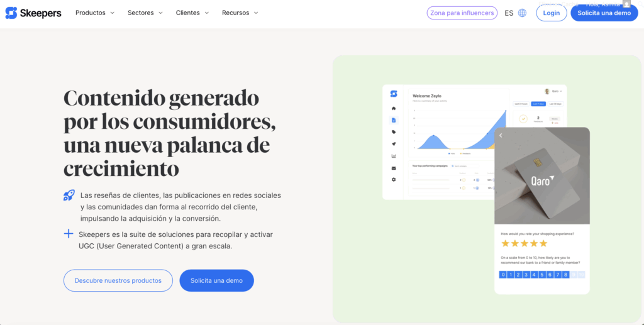Open the Qaro user dropdown in the mockup

point(553,91)
